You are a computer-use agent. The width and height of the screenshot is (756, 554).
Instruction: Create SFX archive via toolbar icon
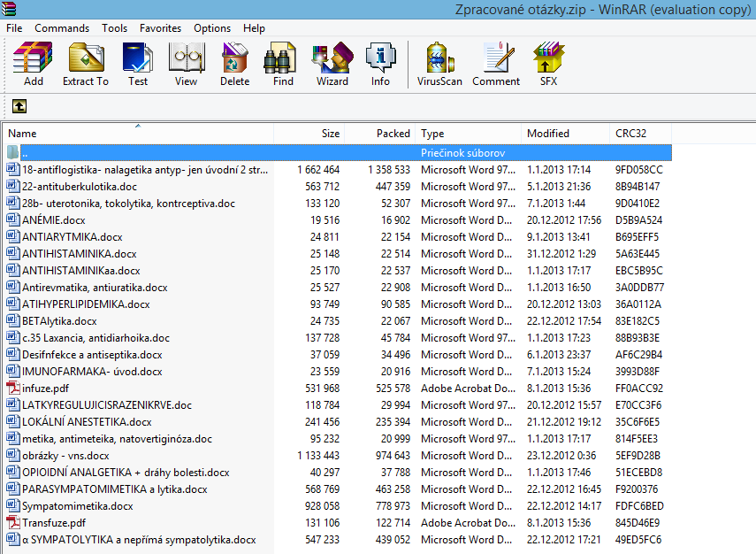point(548,65)
